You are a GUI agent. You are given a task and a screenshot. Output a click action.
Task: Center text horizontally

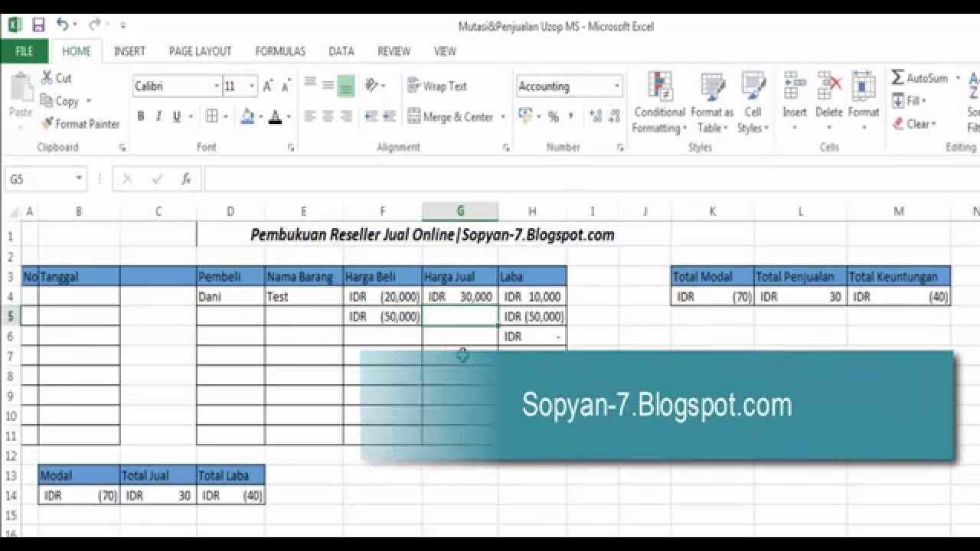[328, 117]
